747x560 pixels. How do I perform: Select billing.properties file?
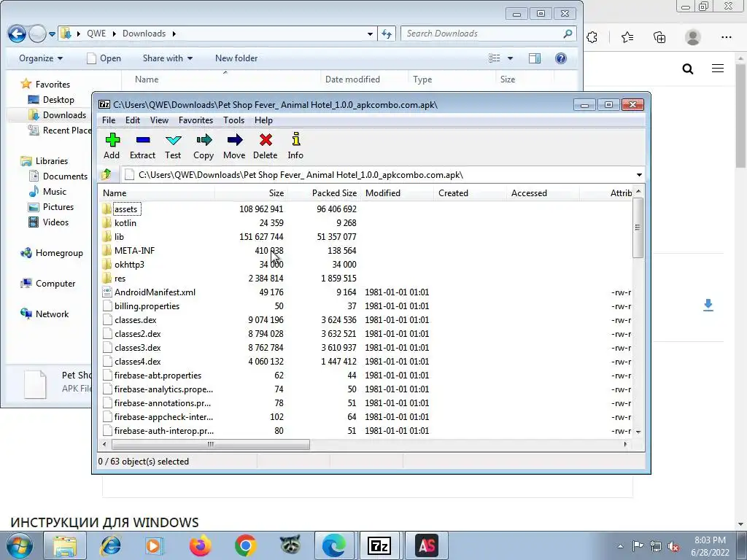pyautogui.click(x=147, y=306)
